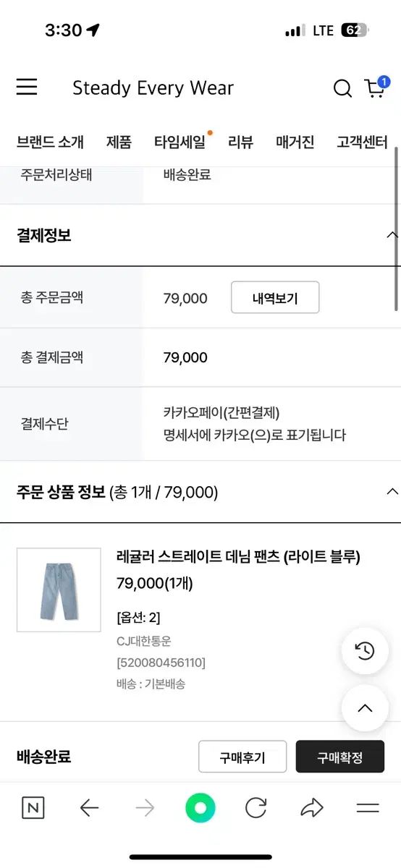
Task: Open recently viewed history floating button
Action: 365,651
